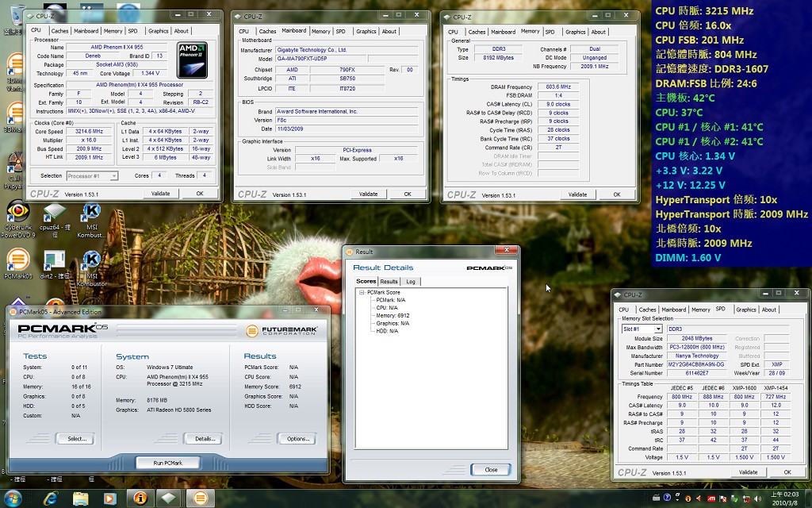Switch to Caches tab in CPU-Z processor window
Screen dimensions: 812x508
coord(59,31)
